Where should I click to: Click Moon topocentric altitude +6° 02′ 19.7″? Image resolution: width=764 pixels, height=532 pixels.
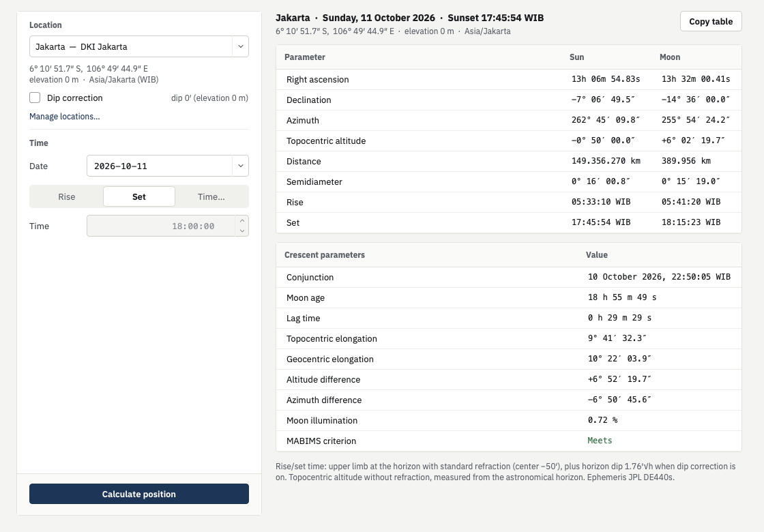[x=693, y=141]
